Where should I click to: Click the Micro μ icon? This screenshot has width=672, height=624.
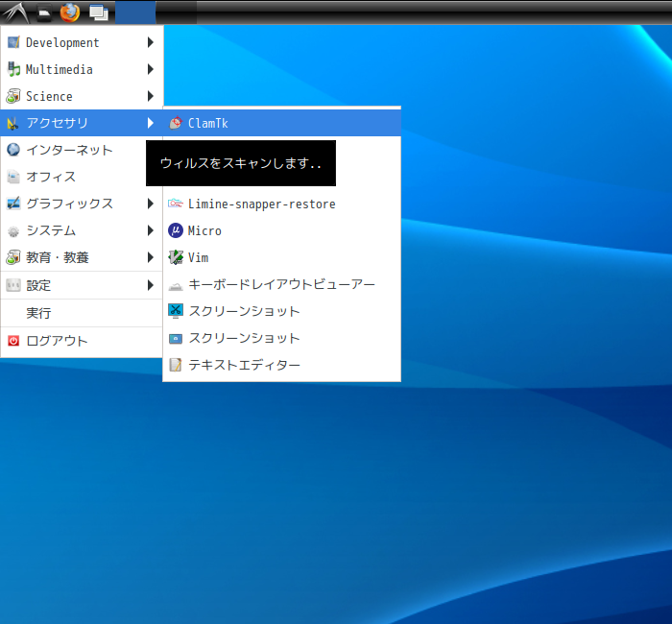(176, 230)
